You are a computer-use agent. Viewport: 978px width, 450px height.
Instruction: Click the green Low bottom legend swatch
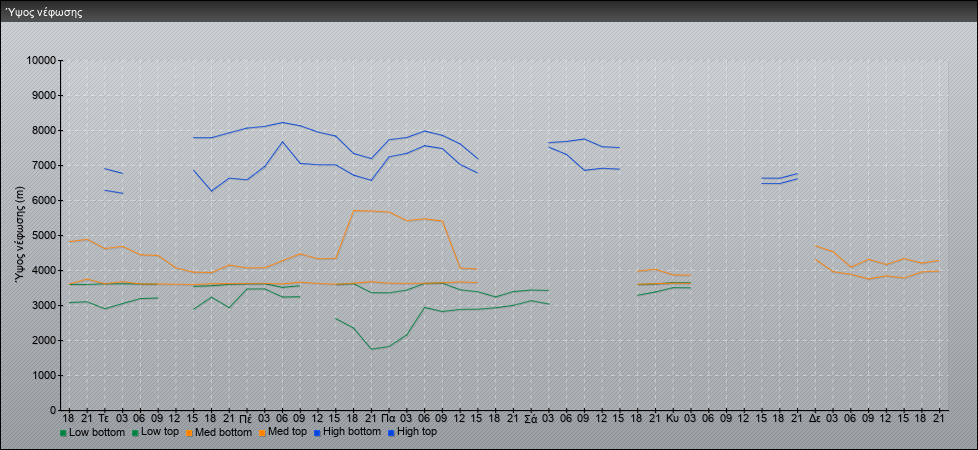63,433
